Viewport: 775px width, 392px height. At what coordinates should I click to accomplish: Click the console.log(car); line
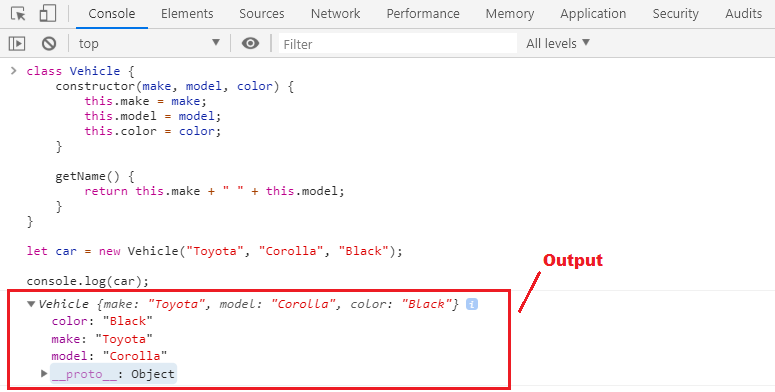pos(88,281)
